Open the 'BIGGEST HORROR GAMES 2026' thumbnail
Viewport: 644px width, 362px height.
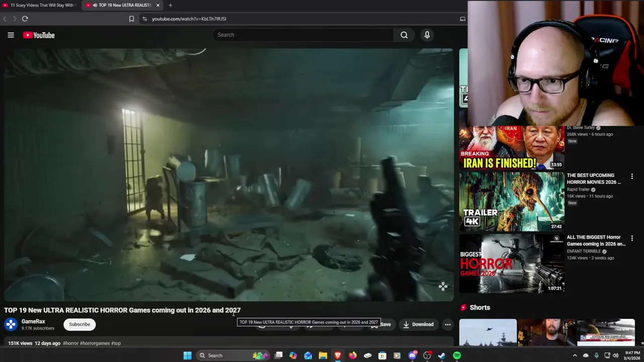point(512,263)
